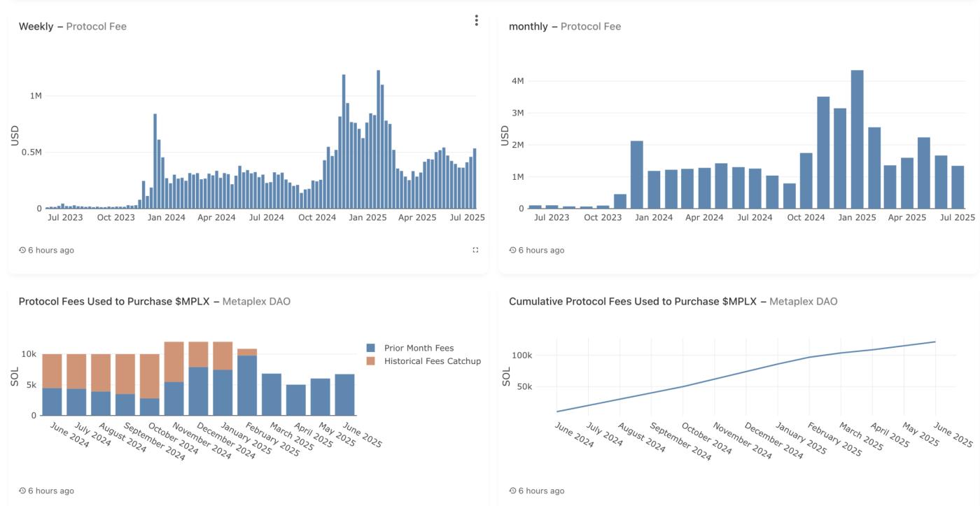Click the February 2025 stacked bar's blue segment
This screenshot has width=980, height=506.
pyautogui.click(x=247, y=385)
